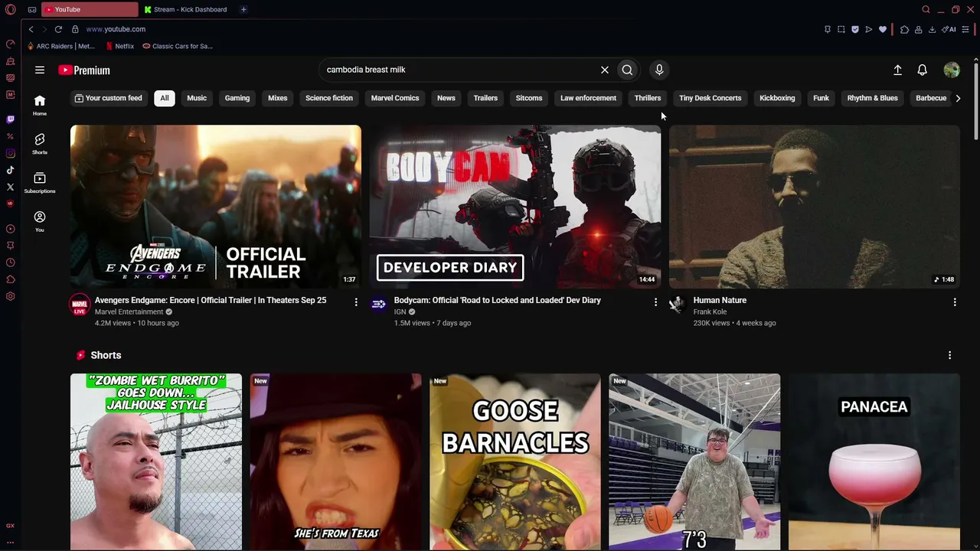This screenshot has height=551, width=980.
Task: Open Shorts section options menu
Action: (950, 355)
